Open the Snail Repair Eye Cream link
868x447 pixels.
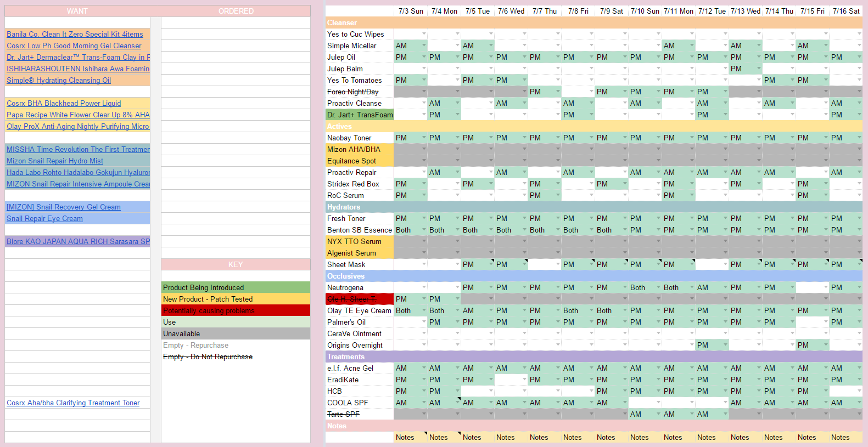pyautogui.click(x=44, y=218)
